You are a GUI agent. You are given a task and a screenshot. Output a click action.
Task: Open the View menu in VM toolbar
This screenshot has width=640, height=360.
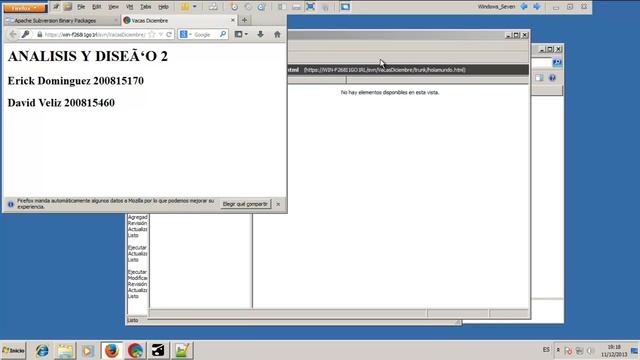tap(113, 7)
